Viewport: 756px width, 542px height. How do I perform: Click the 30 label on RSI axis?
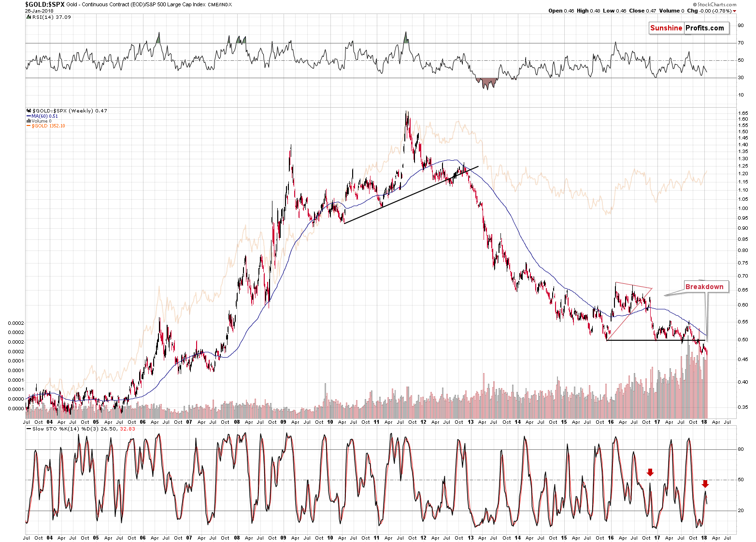741,78
